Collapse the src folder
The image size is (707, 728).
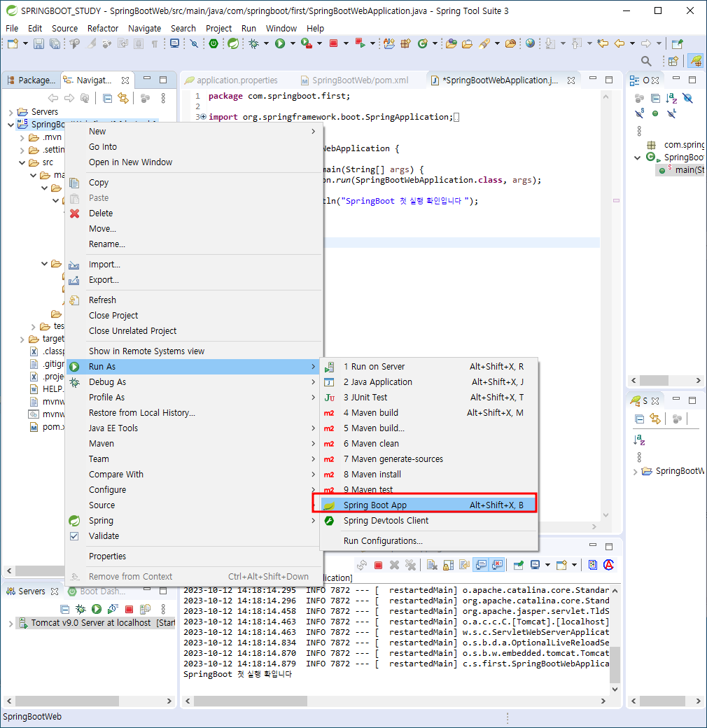[22, 162]
